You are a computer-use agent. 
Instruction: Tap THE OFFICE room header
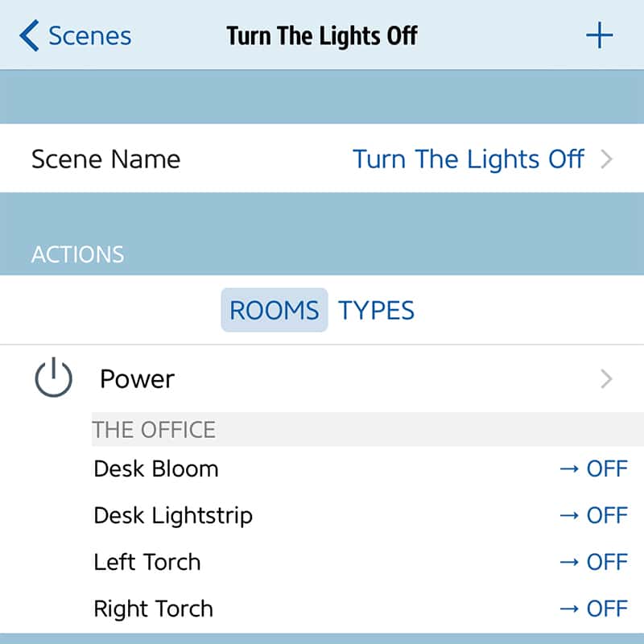(x=155, y=429)
